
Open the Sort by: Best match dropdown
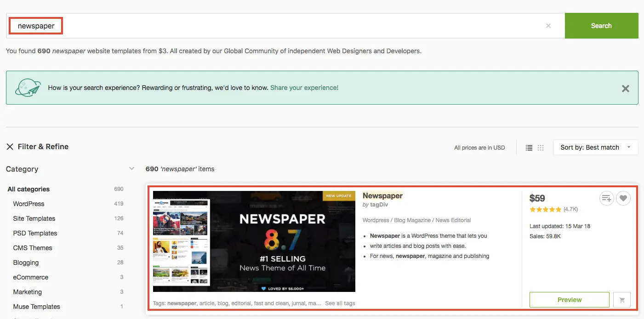[595, 147]
